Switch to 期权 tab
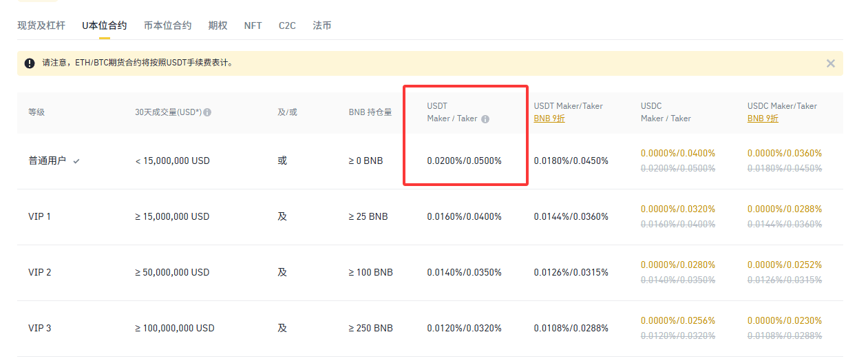The width and height of the screenshot is (868, 361). [x=218, y=25]
